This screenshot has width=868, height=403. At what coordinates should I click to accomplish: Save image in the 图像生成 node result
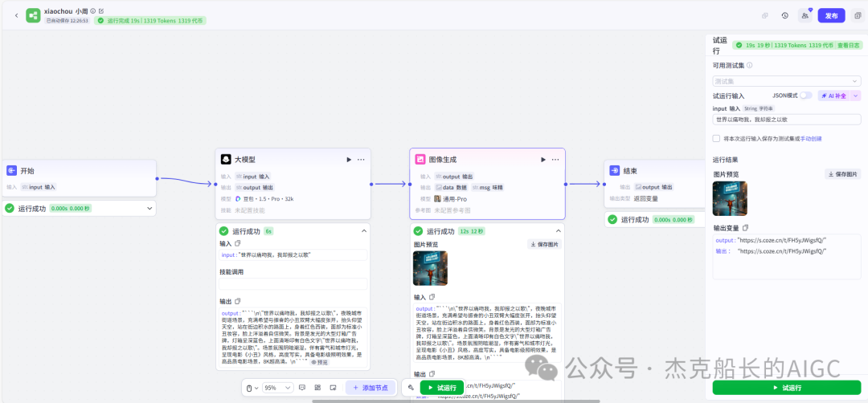coord(544,244)
